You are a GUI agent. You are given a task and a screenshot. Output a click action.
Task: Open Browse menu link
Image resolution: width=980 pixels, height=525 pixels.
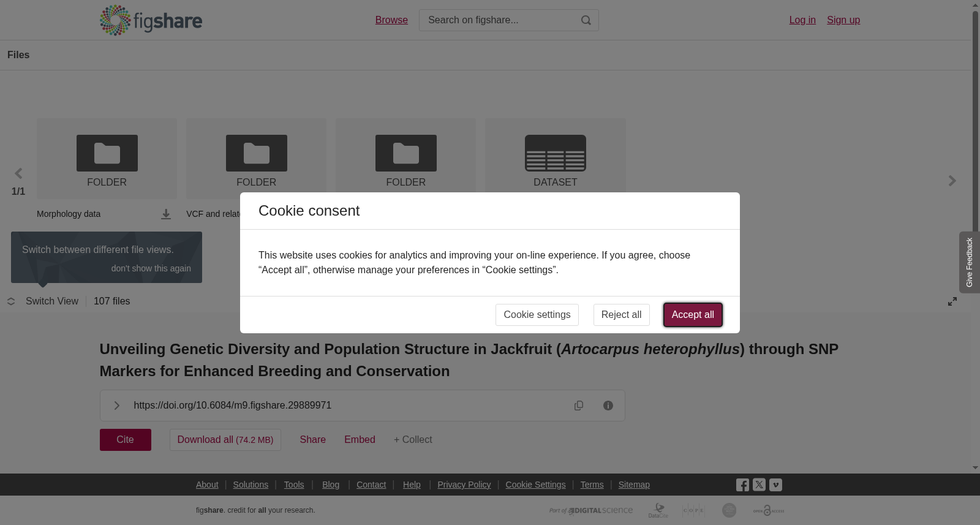coord(391,20)
